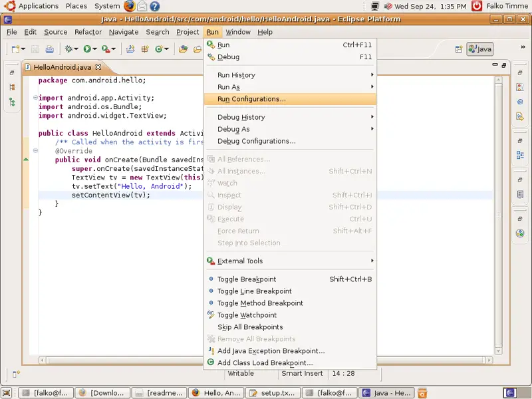Click the Outline view icon on right

pyautogui.click(x=520, y=155)
